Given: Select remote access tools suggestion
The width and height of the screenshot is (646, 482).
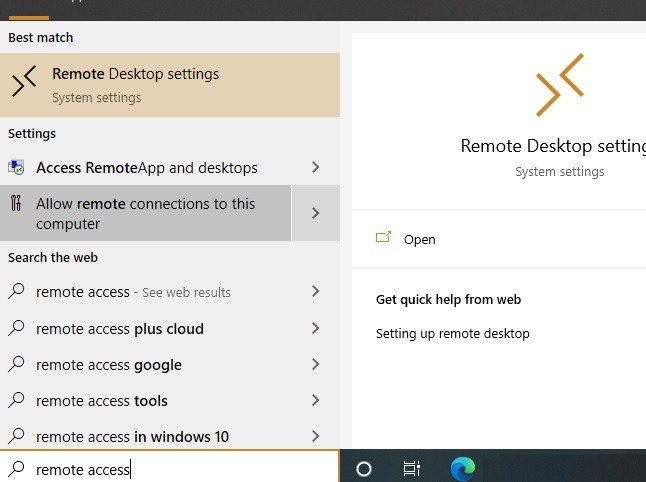Looking at the screenshot, I should tap(145, 400).
